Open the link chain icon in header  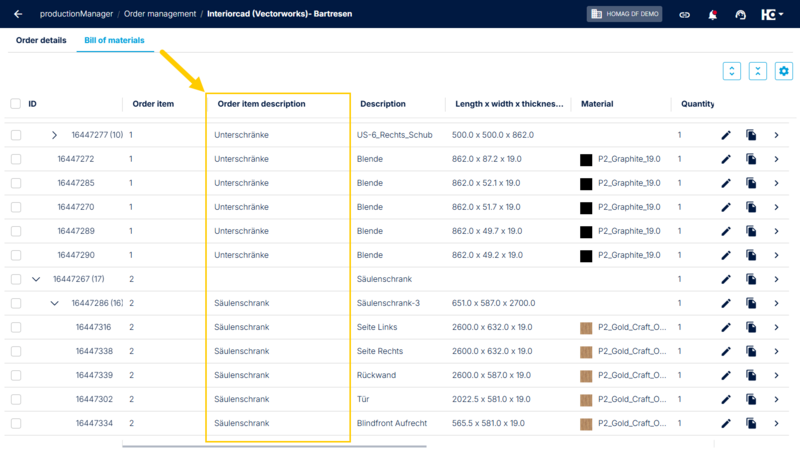coord(684,14)
